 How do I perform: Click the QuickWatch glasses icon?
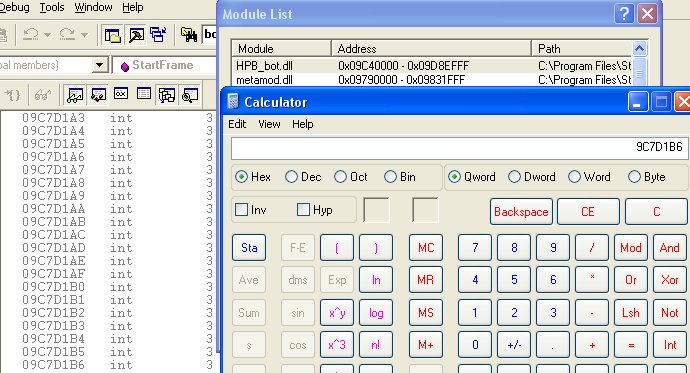click(43, 95)
